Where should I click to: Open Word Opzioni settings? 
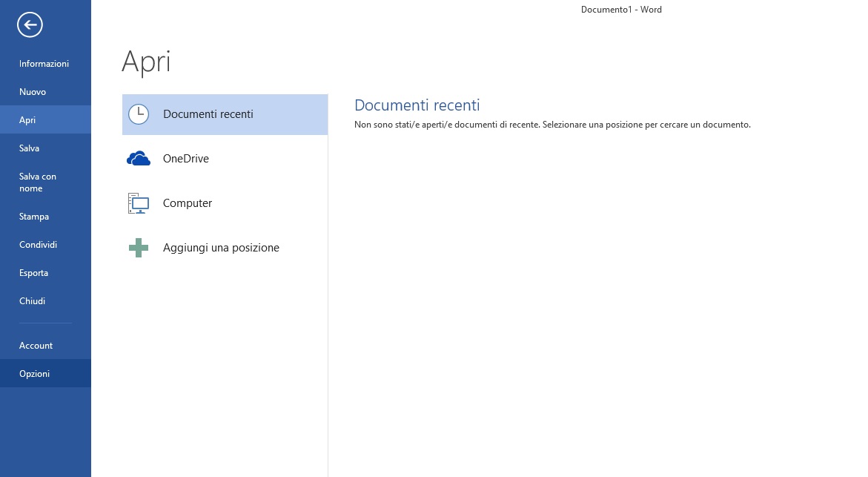(34, 374)
